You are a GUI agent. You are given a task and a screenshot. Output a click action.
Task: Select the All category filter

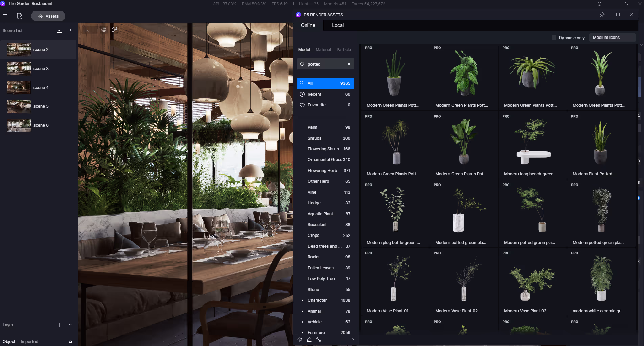point(326,83)
